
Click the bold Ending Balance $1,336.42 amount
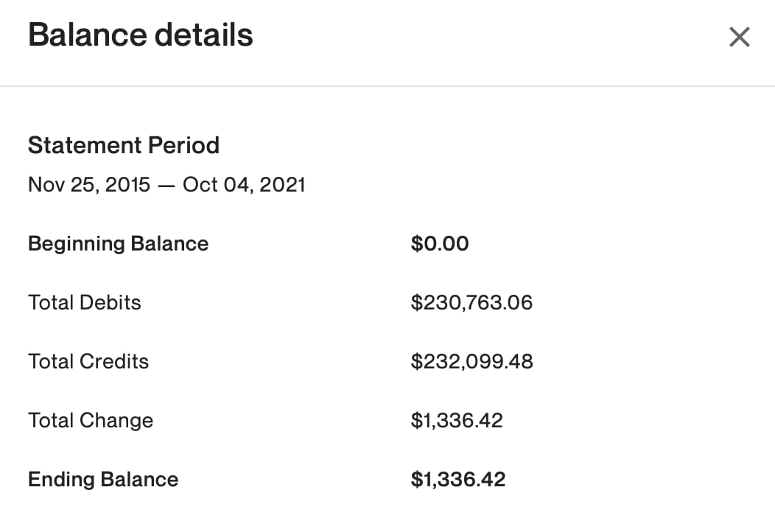click(458, 480)
